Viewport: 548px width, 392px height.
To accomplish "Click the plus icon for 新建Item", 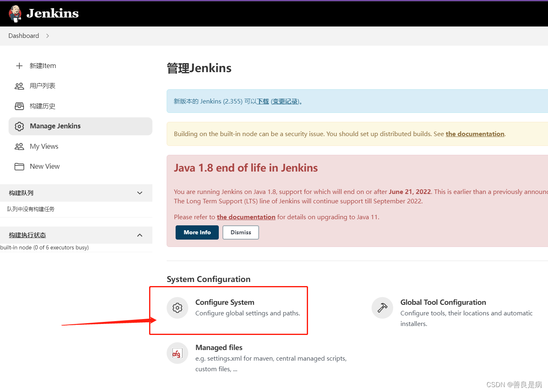I will coord(19,66).
